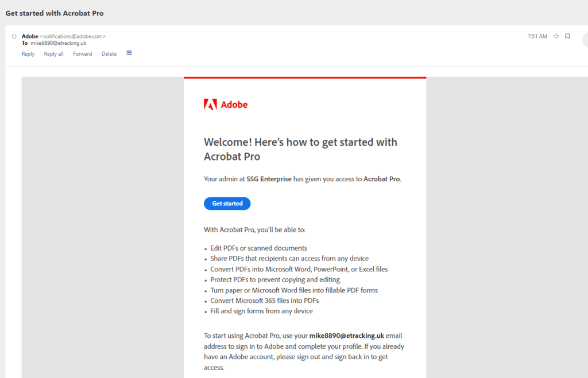Click the blue Get started button
This screenshot has height=378, width=588.
click(227, 204)
